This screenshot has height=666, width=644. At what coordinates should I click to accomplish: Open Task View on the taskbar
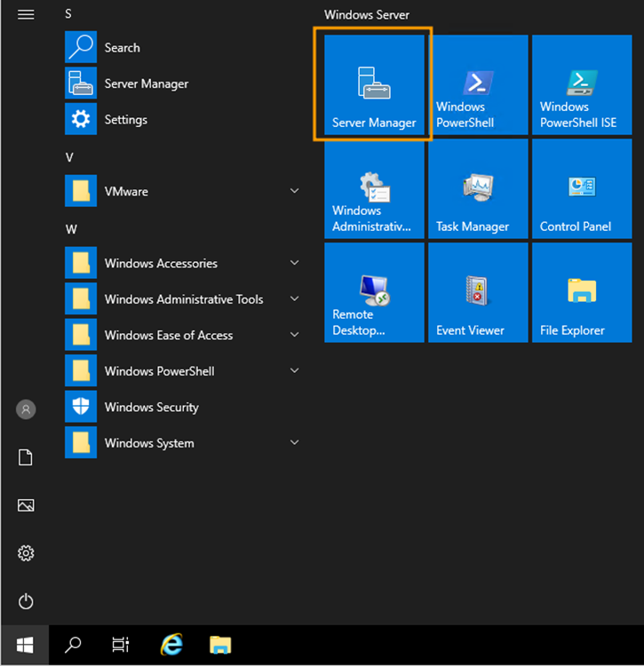(121, 646)
